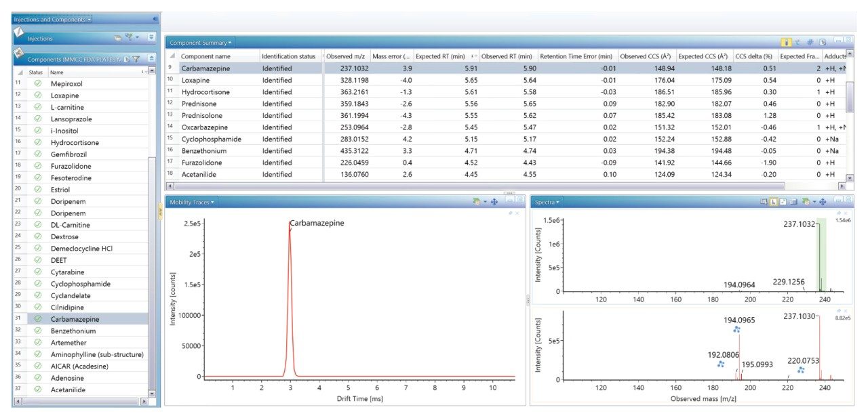Click the Component name column header
The height and width of the screenshot is (420, 868).
[x=218, y=56]
